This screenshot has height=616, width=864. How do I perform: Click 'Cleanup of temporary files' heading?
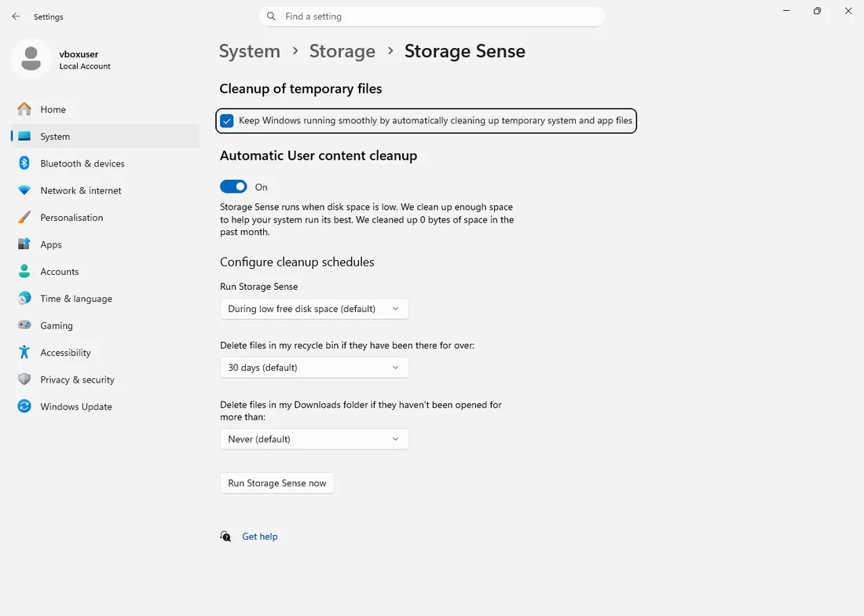(300, 89)
